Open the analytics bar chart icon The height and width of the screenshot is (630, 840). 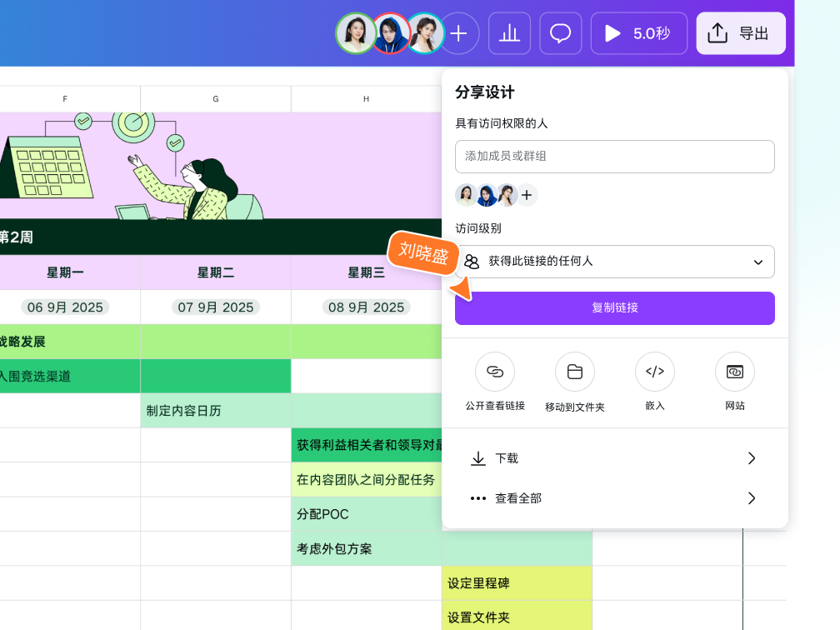tap(509, 33)
